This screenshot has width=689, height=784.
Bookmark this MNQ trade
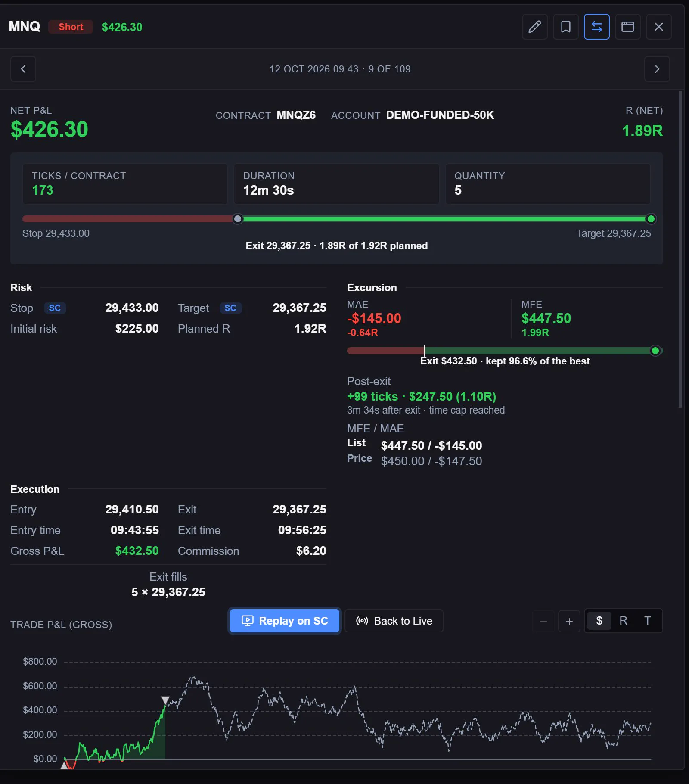[x=565, y=27]
